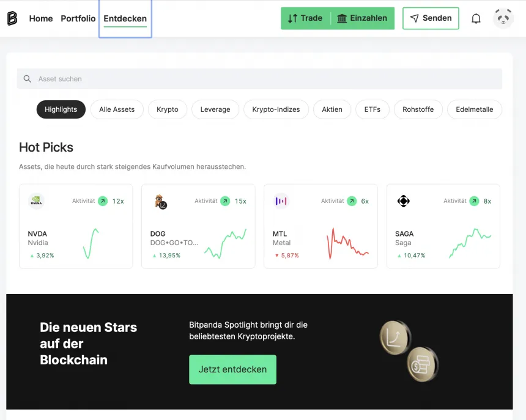Click the search magnifier icon

coord(27,79)
